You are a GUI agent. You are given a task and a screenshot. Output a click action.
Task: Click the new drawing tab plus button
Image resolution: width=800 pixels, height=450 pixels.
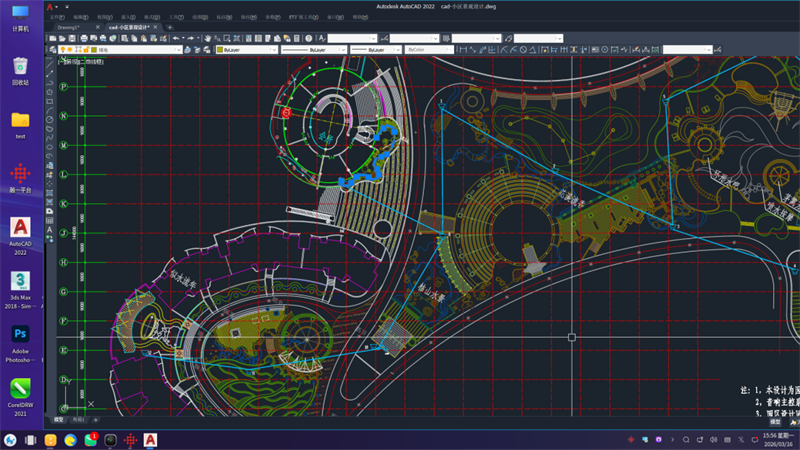[170, 27]
